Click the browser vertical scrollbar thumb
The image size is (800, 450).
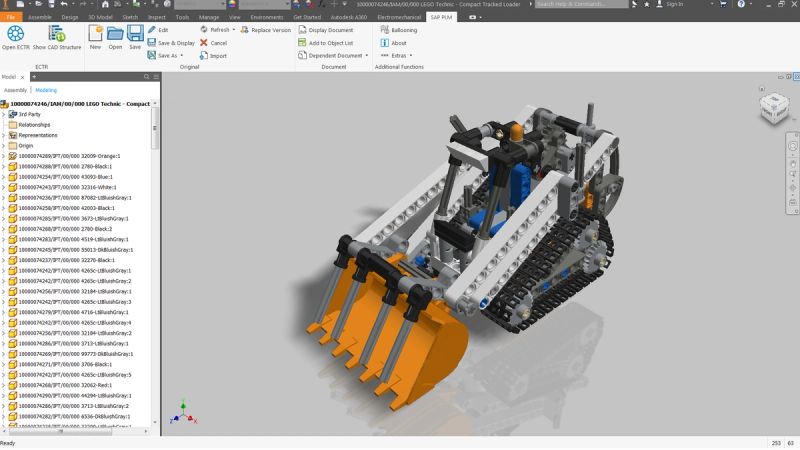point(155,129)
